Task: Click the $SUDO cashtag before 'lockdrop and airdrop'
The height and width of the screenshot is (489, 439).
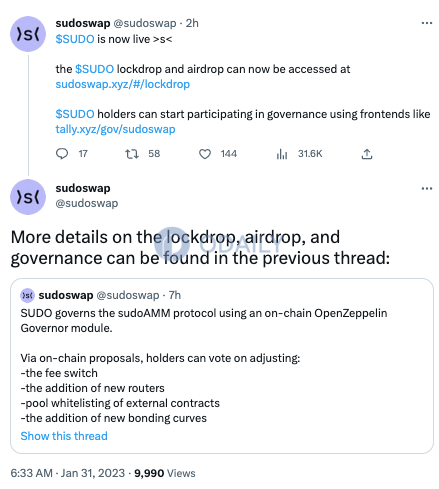Action: (95, 69)
